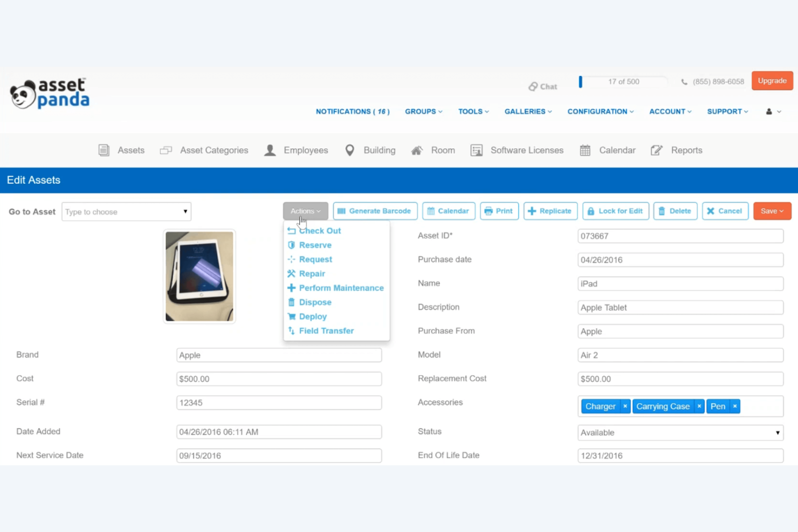Image resolution: width=798 pixels, height=532 pixels.
Task: Click the Next Service Date field
Action: pos(279,455)
